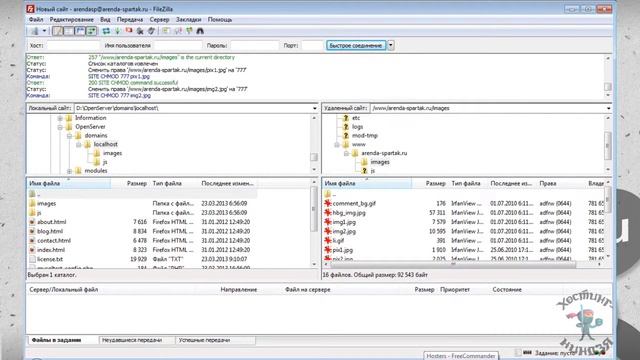The height and width of the screenshot is (360, 640).
Task: Select li.gif icon in remote list
Action: (328, 241)
